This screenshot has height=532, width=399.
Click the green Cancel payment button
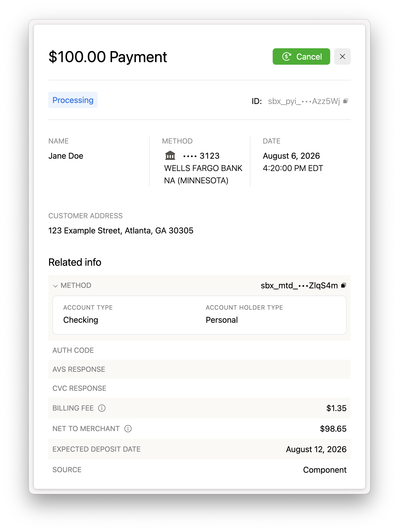tap(301, 56)
